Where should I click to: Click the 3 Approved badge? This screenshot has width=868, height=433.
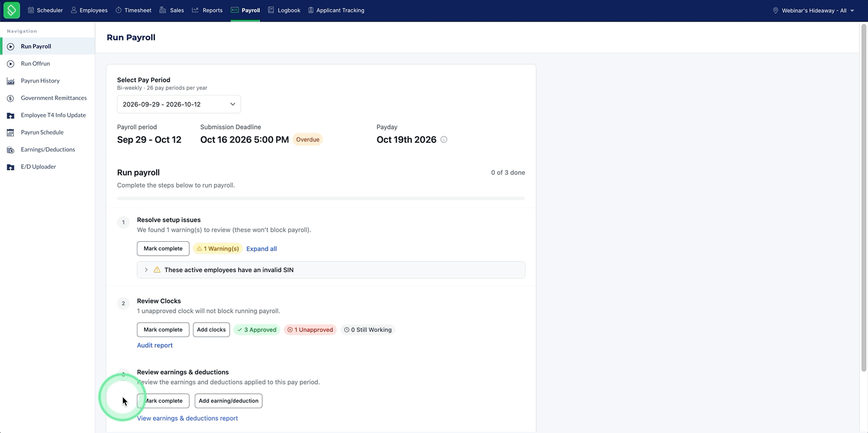tap(257, 330)
